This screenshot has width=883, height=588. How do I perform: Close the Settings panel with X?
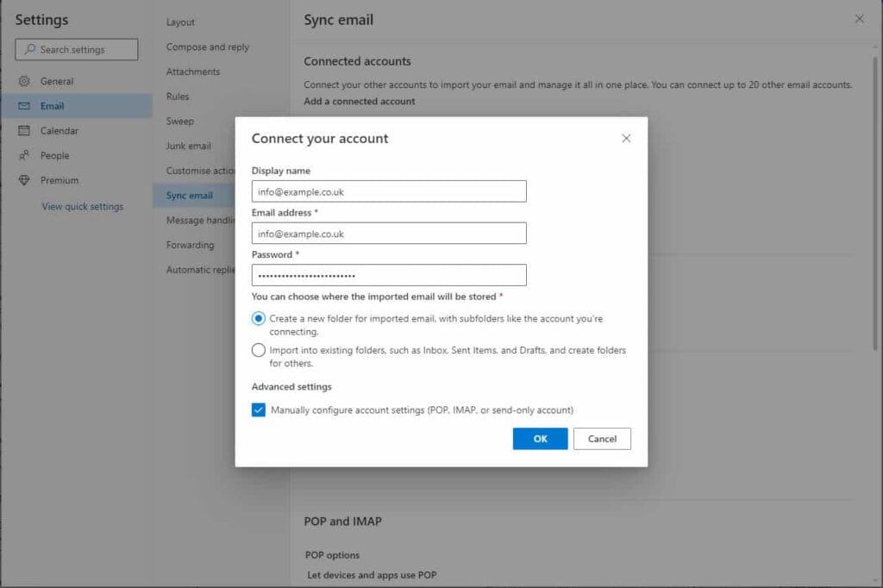click(x=860, y=19)
